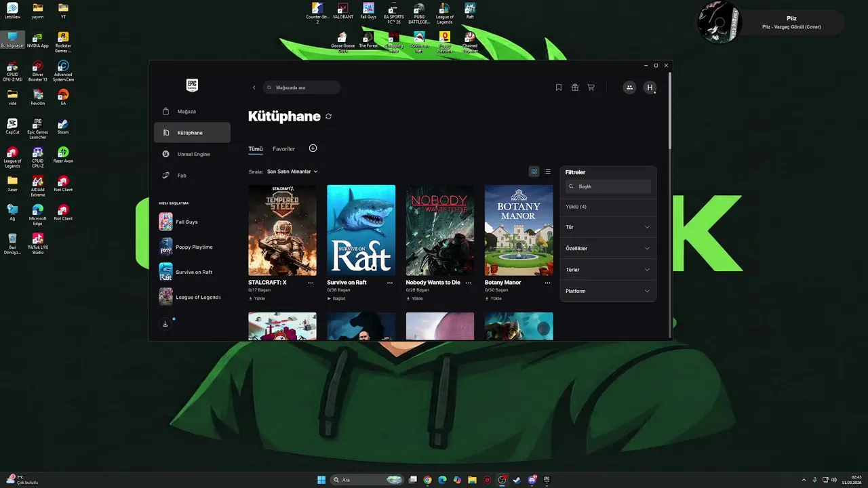
Task: Expand the Tür filter section
Action: 608,227
